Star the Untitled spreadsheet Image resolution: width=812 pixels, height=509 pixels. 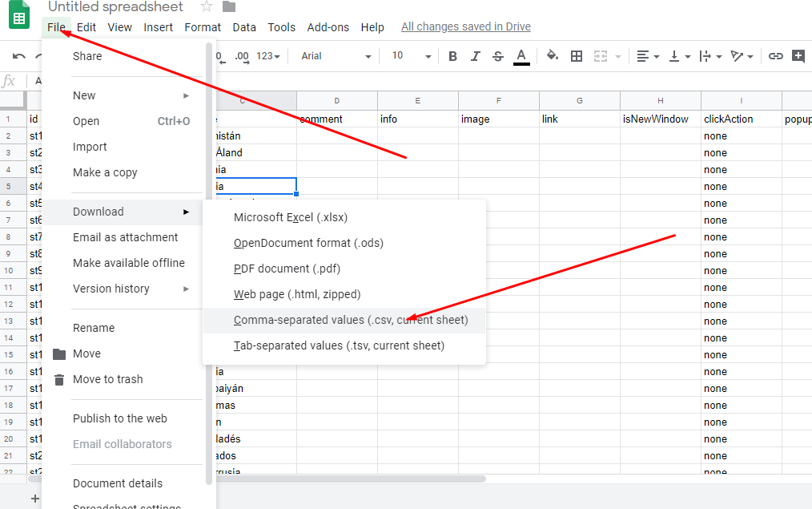(x=207, y=7)
